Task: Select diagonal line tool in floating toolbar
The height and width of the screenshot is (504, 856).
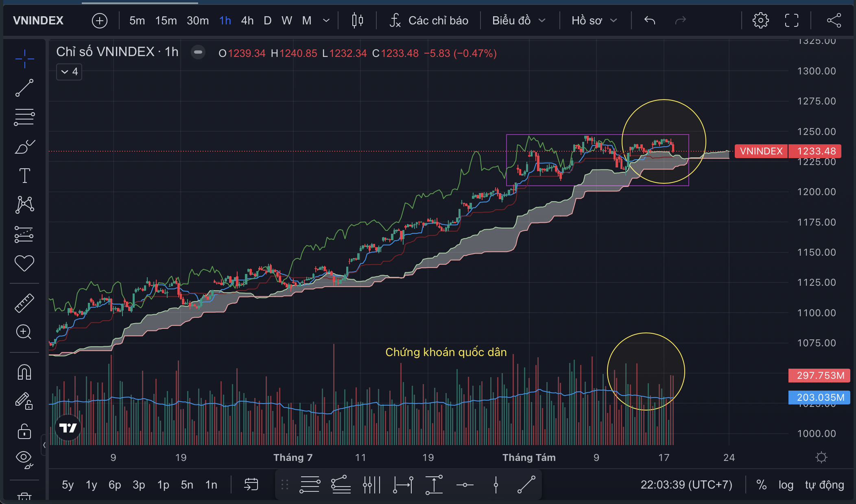Action: pos(526,484)
